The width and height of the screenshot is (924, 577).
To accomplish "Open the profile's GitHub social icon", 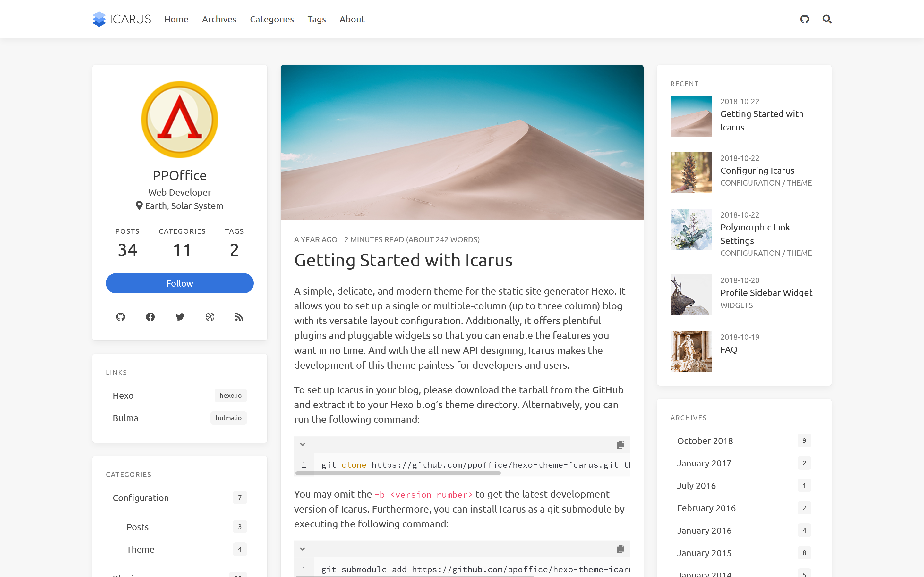I will (120, 317).
